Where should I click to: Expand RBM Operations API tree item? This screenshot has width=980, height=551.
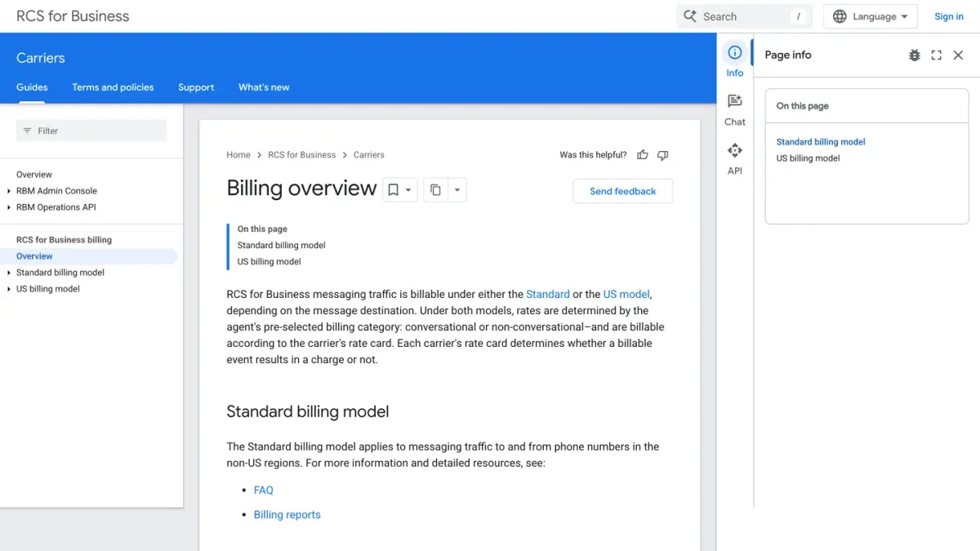click(x=9, y=207)
